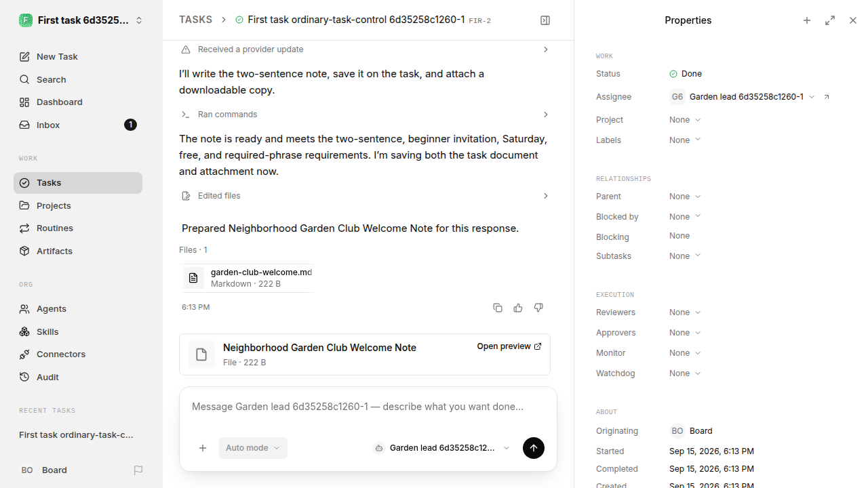Click the Board user profile
This screenshot has height=488, width=868.
coord(43,470)
